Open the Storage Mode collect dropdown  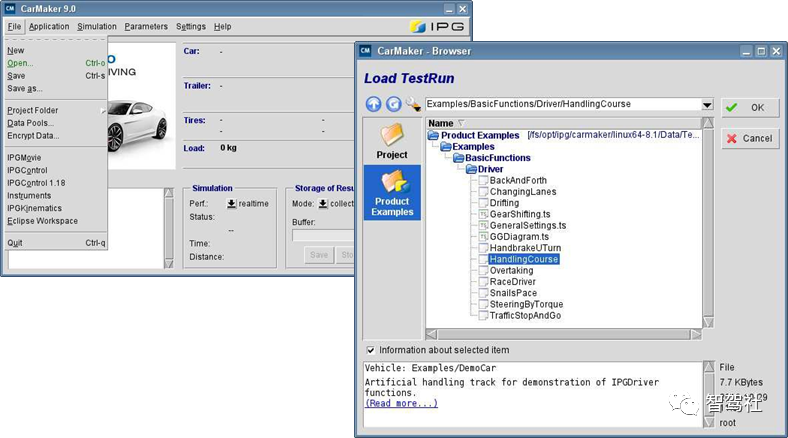tap(323, 203)
